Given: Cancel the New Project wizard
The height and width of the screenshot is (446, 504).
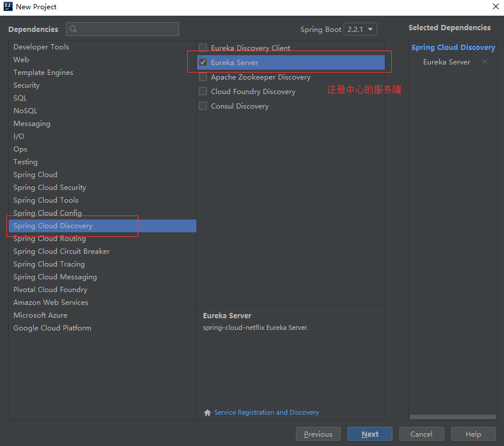Looking at the screenshot, I should 421,434.
